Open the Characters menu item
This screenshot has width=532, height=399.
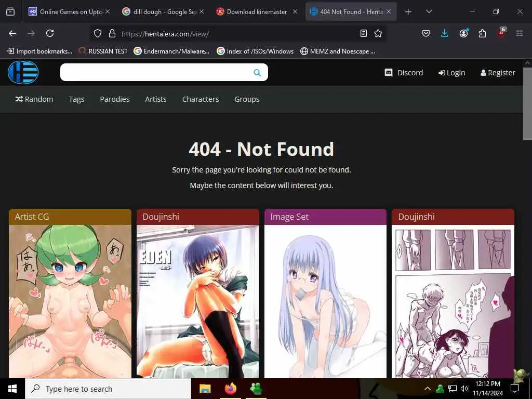(201, 99)
